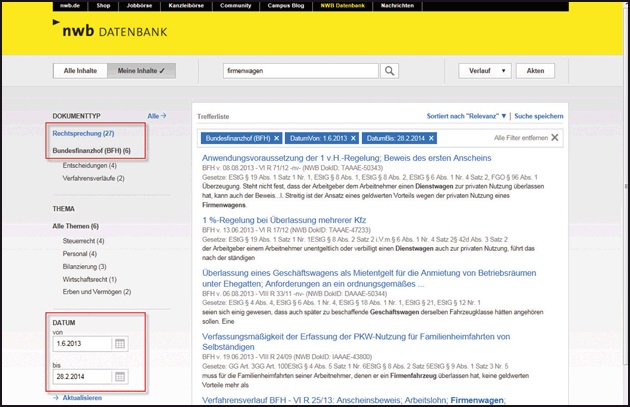The height and width of the screenshot is (407, 630).
Task: Click the search magnifier icon
Action: coord(390,71)
